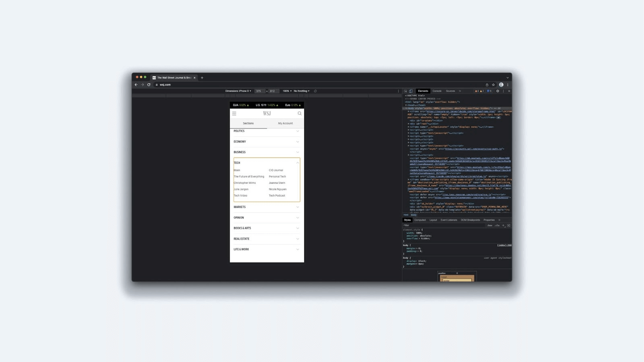Reload the page with the refresh icon

pos(149,85)
